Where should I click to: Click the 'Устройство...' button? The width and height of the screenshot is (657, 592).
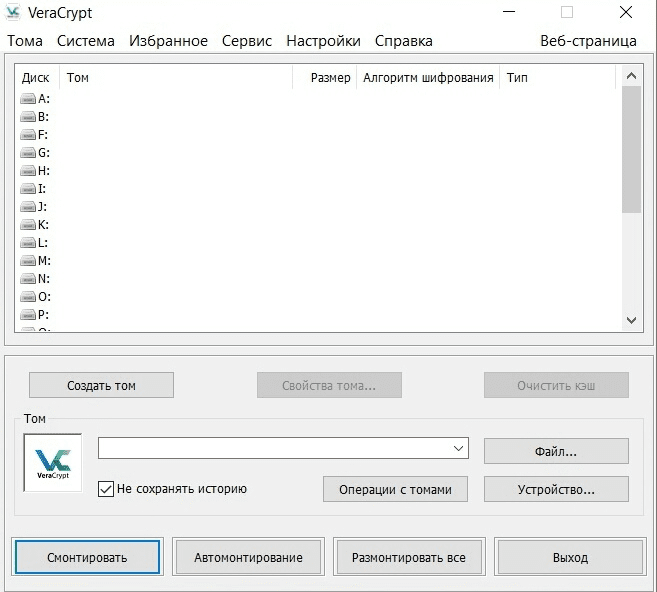click(556, 489)
